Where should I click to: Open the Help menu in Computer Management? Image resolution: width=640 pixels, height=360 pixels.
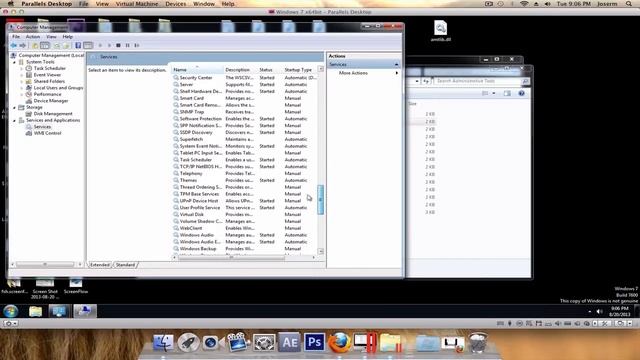coord(68,37)
